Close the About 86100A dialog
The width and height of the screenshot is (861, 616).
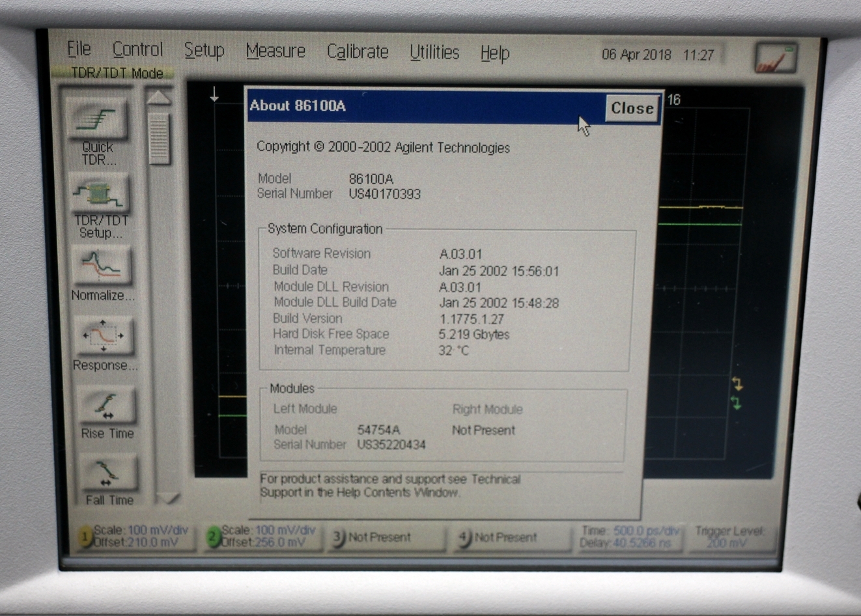(631, 109)
